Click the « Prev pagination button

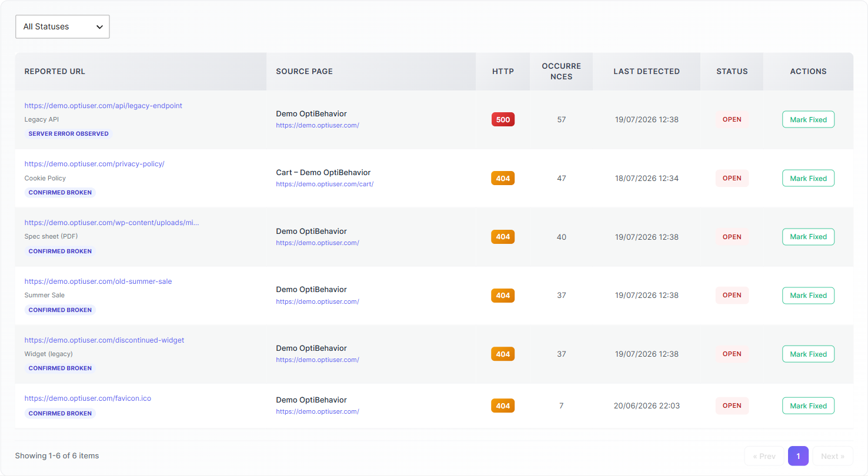764,456
